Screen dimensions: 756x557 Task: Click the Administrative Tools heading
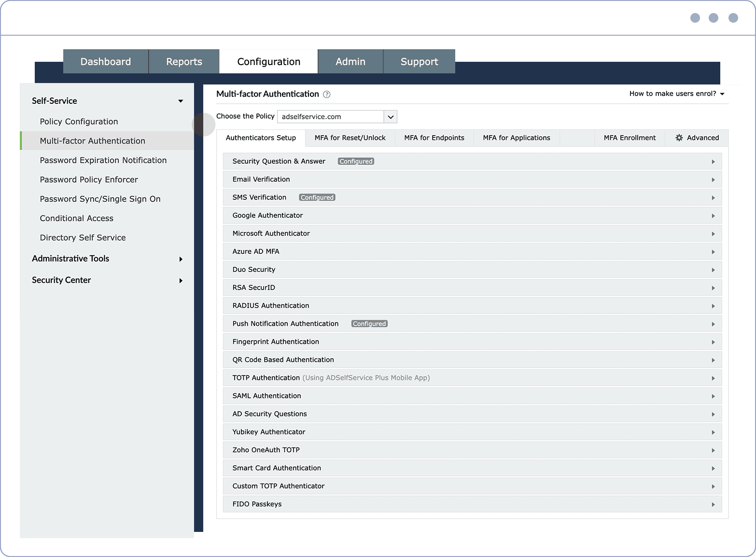pyautogui.click(x=70, y=259)
